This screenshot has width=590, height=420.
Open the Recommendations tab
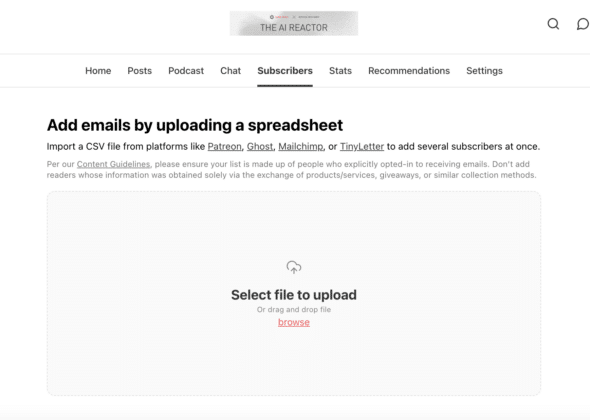pyautogui.click(x=409, y=71)
